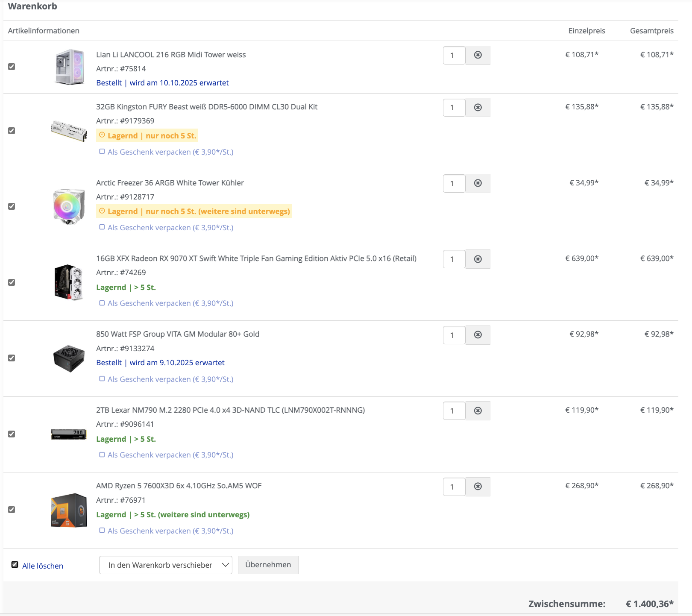Click quantity field for Lexar NM790 SSD

(x=454, y=411)
